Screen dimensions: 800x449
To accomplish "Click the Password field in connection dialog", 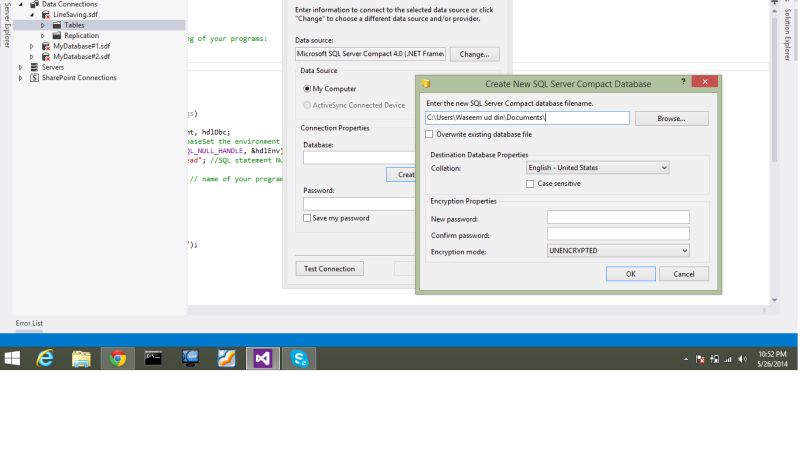I will 359,204.
